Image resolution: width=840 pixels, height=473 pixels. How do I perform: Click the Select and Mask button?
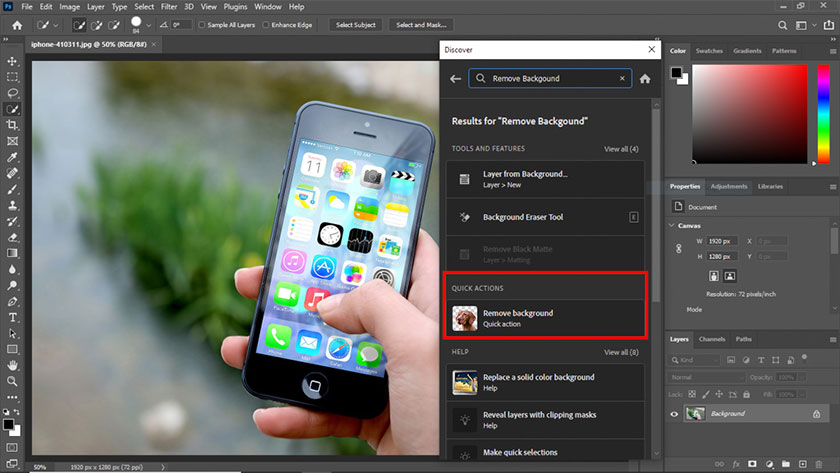(421, 25)
